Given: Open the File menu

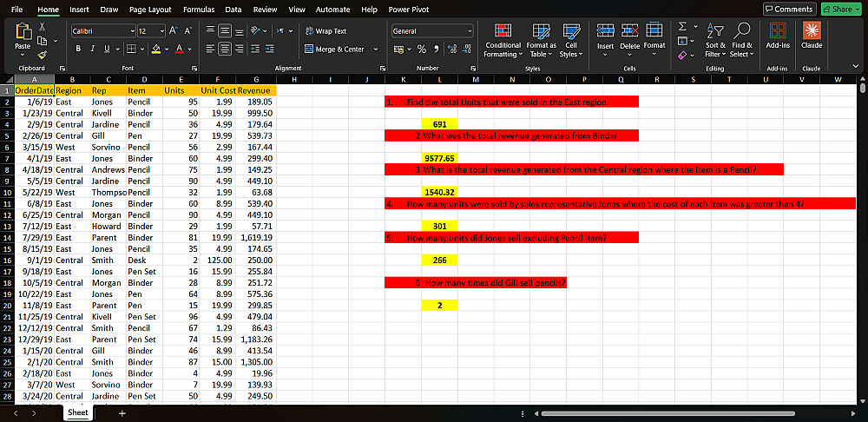Looking at the screenshot, I should 17,10.
